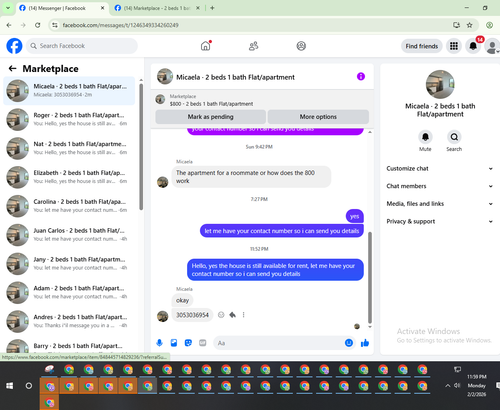This screenshot has width=500, height=410.
Task: Click in the Search Facebook field
Action: tap(82, 46)
